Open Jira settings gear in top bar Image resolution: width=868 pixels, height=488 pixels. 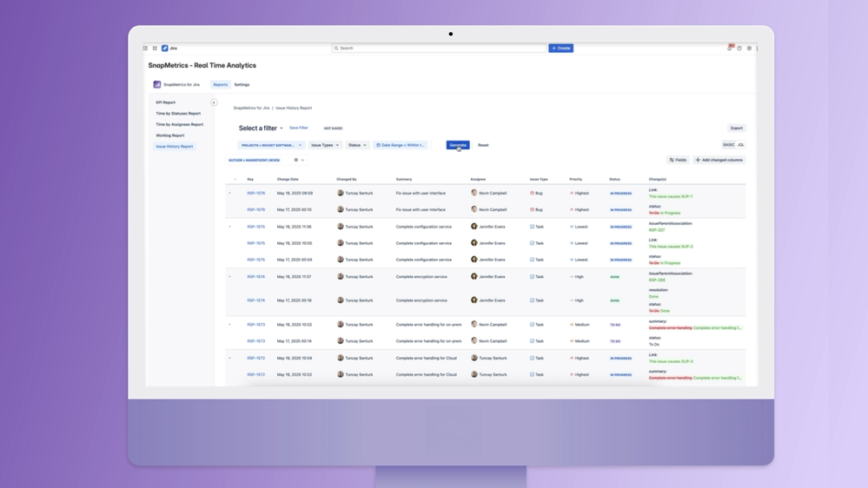750,48
